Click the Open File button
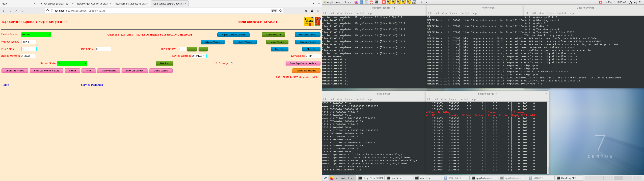 click(x=280, y=49)
